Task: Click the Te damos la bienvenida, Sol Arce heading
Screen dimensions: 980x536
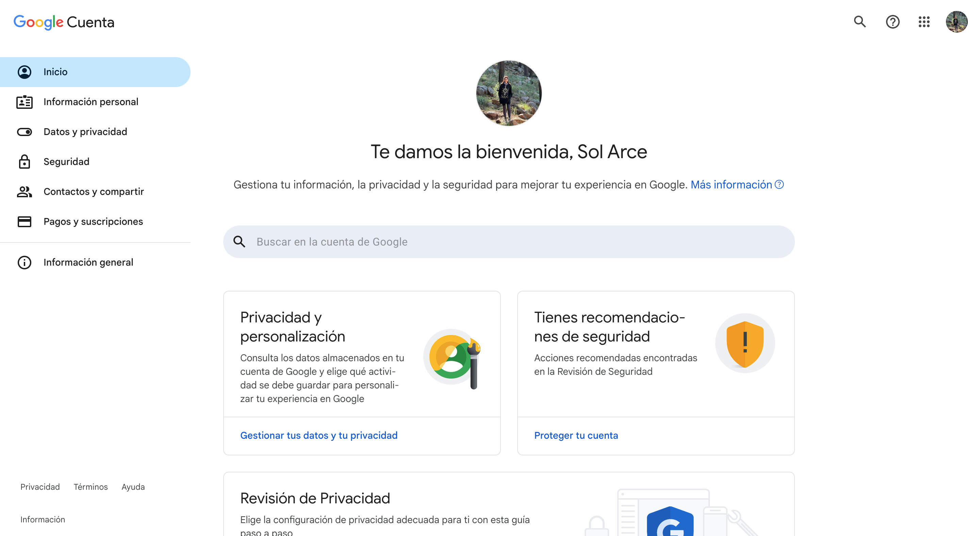Action: [x=509, y=152]
